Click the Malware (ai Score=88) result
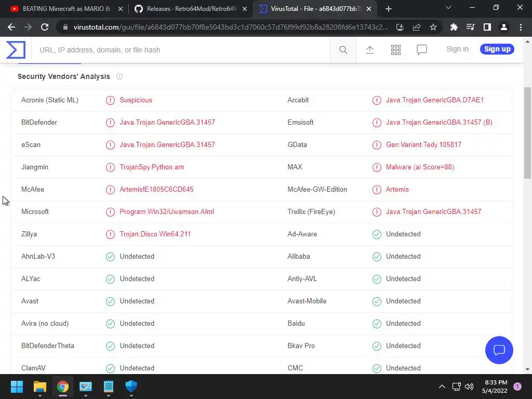This screenshot has width=532, height=399. click(x=420, y=167)
